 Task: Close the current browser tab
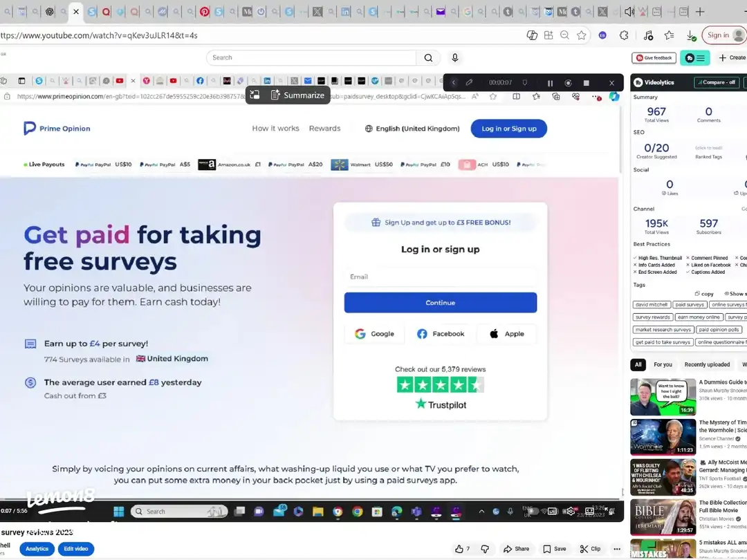tap(76, 12)
